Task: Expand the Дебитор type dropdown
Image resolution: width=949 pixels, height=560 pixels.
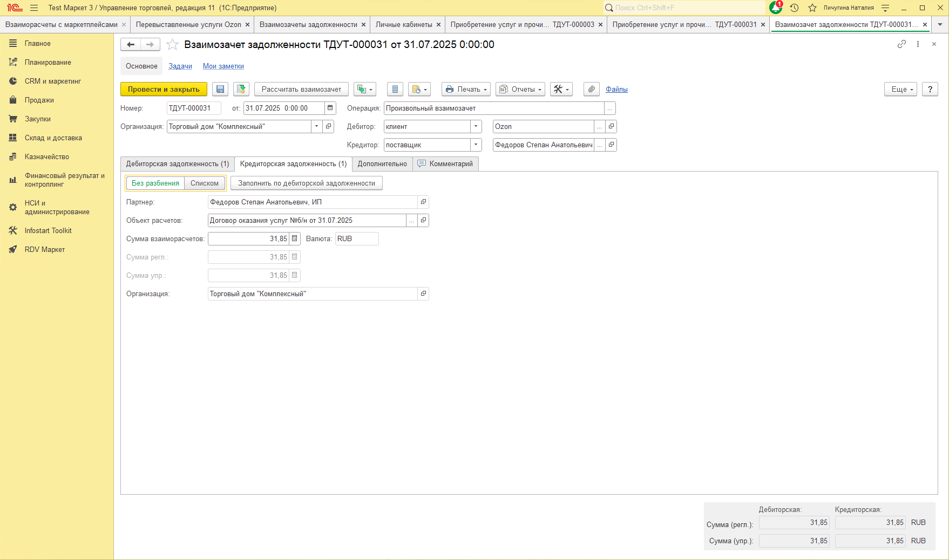Action: [476, 127]
